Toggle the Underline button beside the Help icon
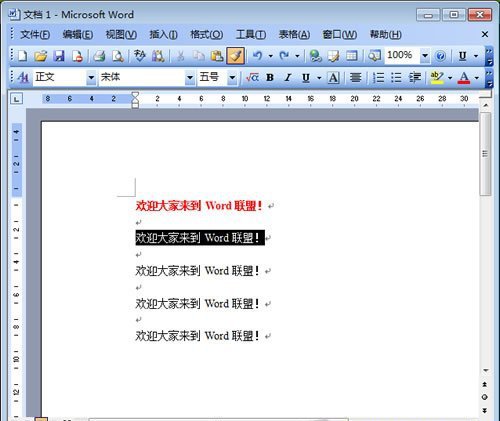The image size is (500, 421). (x=462, y=56)
